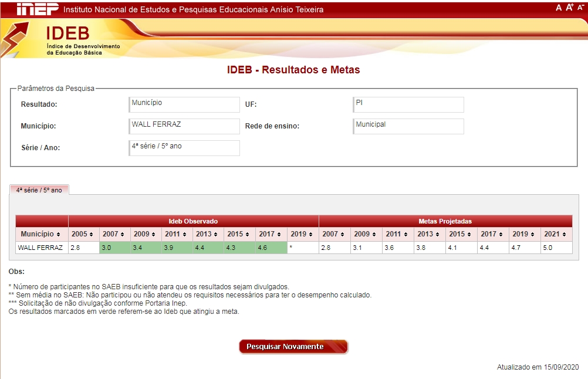
Task: Click the UF field showing PI
Action: pyautogui.click(x=408, y=104)
